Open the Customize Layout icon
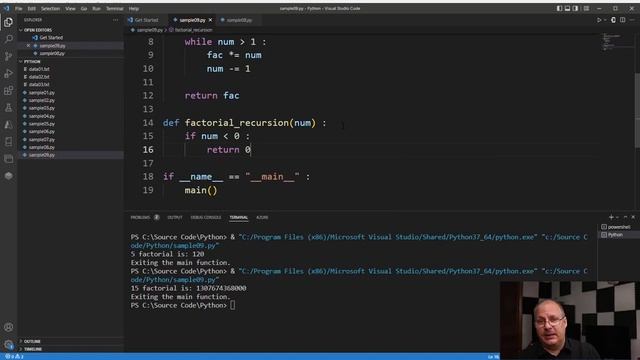This screenshot has width=640, height=360. 586,8
